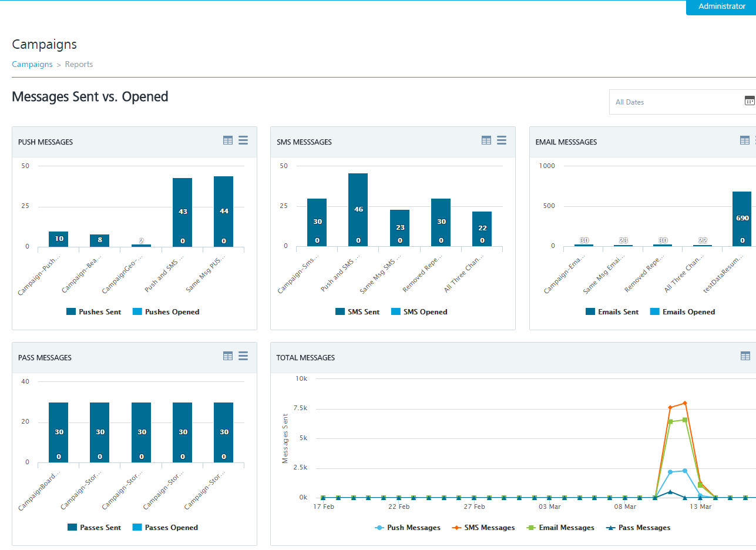Open table view for Pass Messages

[228, 356]
